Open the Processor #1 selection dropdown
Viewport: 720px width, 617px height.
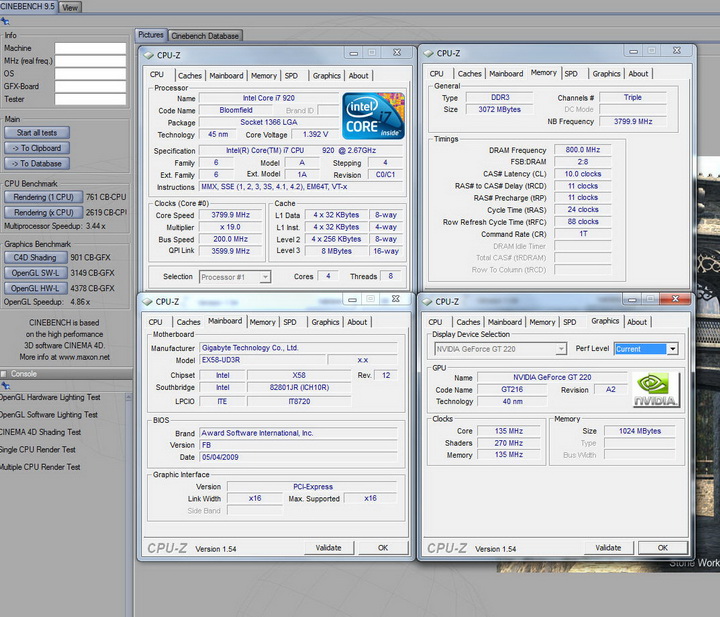pos(235,277)
